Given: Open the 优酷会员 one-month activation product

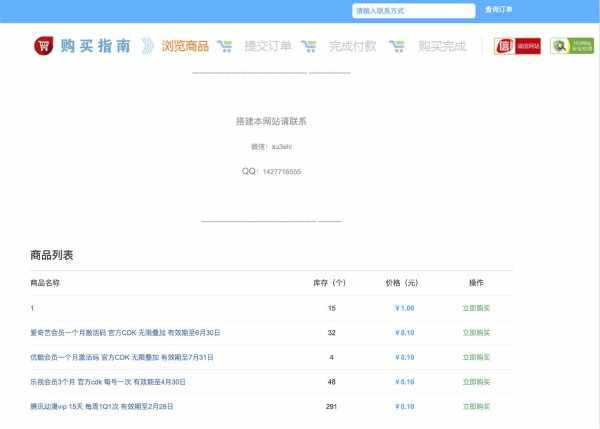Looking at the screenshot, I should (122, 357).
